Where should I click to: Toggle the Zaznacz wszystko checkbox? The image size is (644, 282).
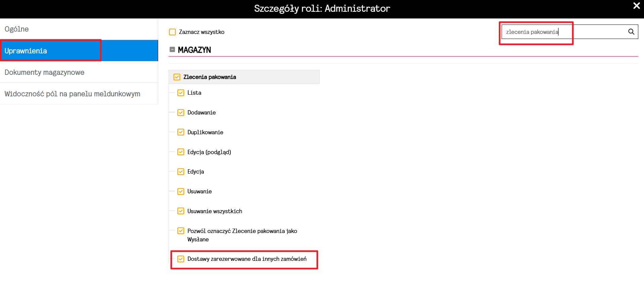tap(172, 32)
